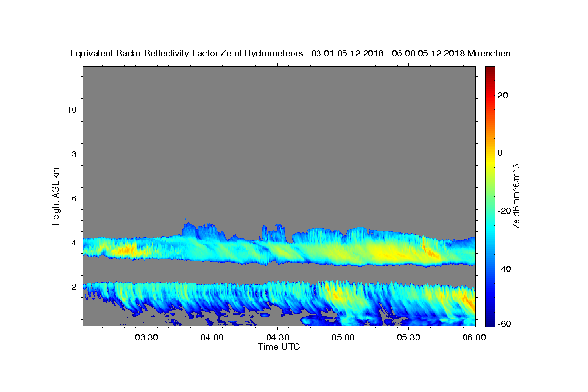Click the '04:30' time tick label

pos(277,337)
